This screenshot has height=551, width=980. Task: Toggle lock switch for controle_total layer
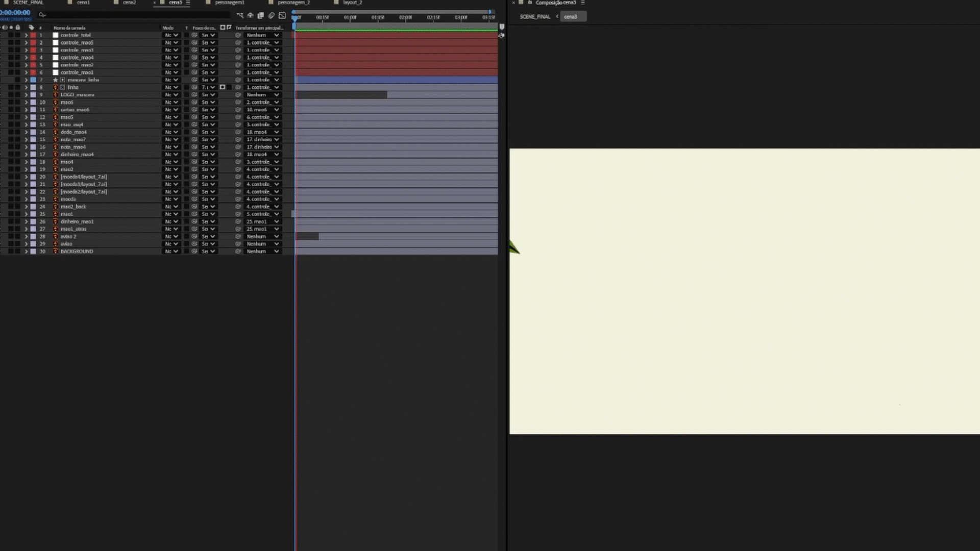(x=18, y=35)
